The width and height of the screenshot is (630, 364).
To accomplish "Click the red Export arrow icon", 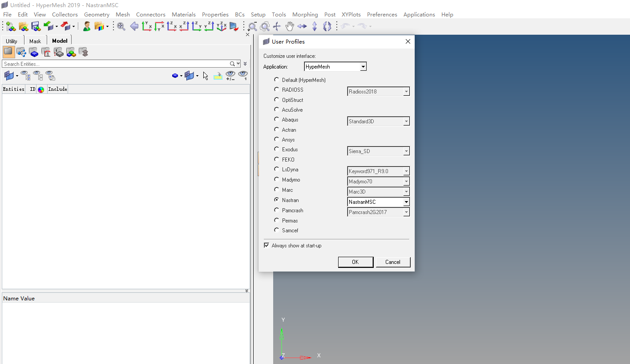I will coord(65,27).
